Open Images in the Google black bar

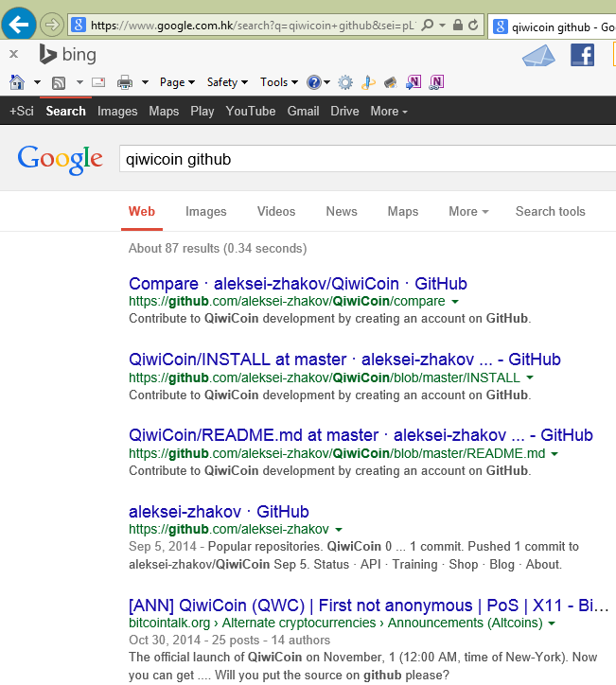click(x=117, y=111)
